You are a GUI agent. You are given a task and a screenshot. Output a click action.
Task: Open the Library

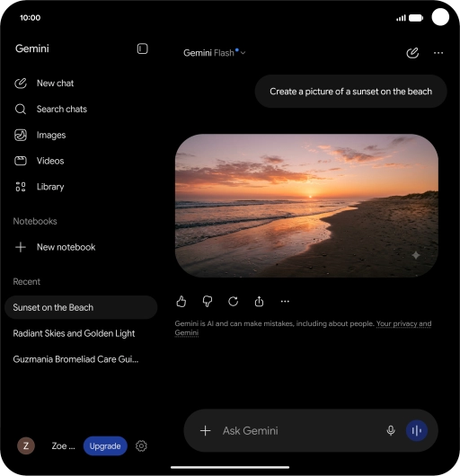click(40, 187)
